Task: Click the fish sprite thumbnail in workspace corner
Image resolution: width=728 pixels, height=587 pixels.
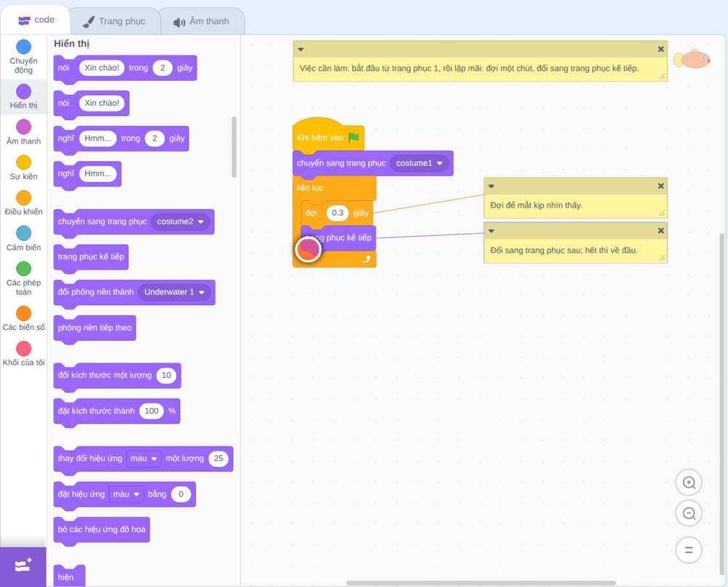Action: coord(692,59)
